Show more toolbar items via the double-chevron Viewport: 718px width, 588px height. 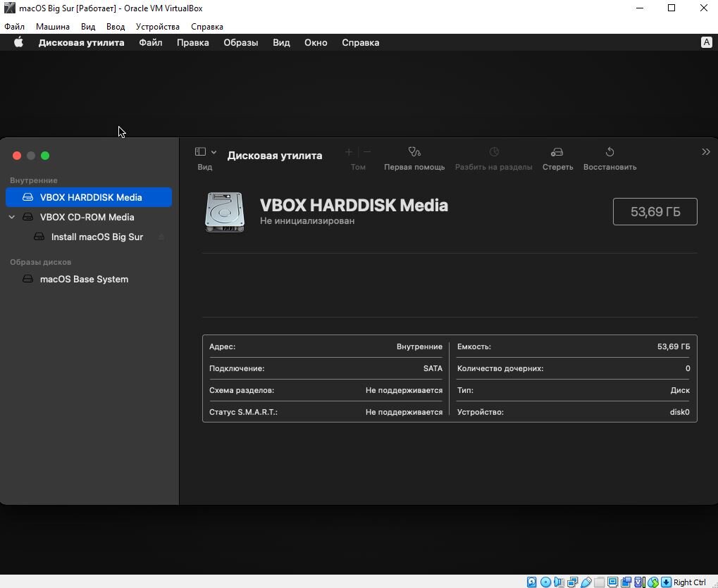[x=705, y=152]
